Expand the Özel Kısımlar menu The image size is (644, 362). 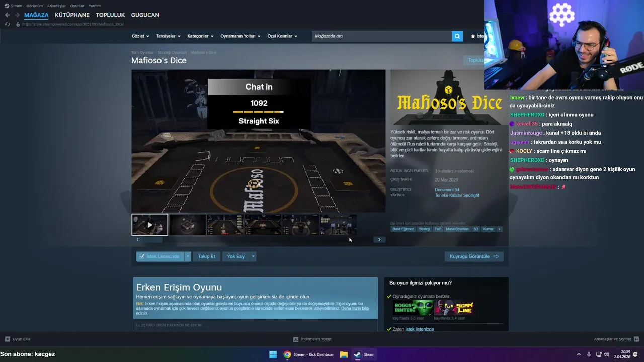tap(282, 36)
